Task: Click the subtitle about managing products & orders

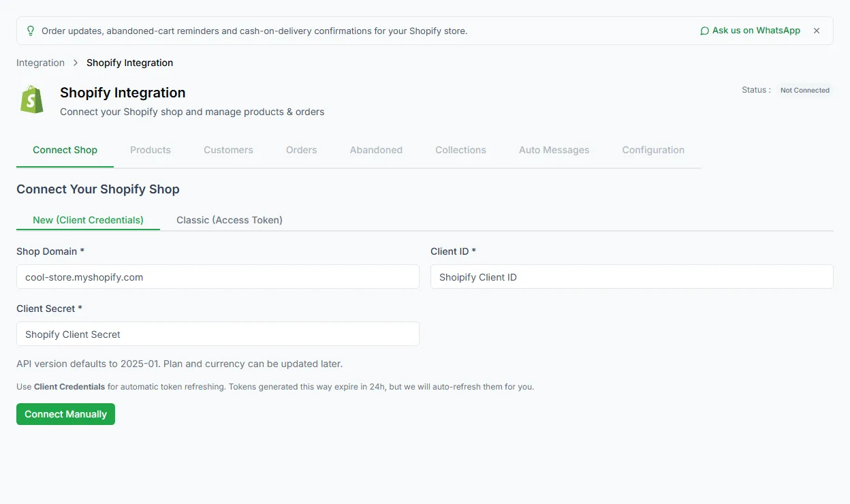Action: click(192, 112)
